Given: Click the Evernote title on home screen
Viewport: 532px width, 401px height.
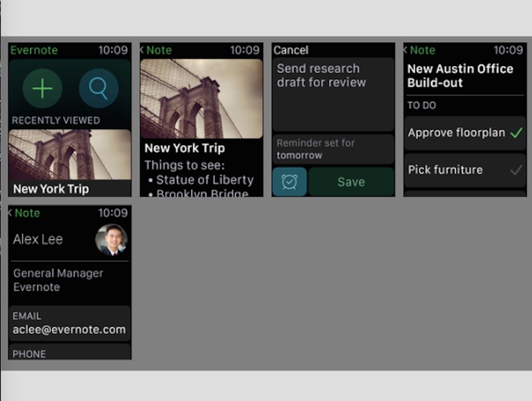Looking at the screenshot, I should (x=34, y=50).
